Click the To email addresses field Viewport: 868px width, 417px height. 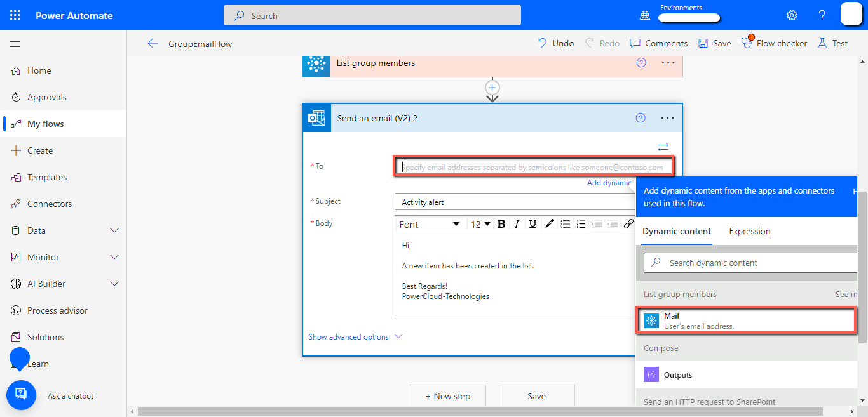point(534,167)
